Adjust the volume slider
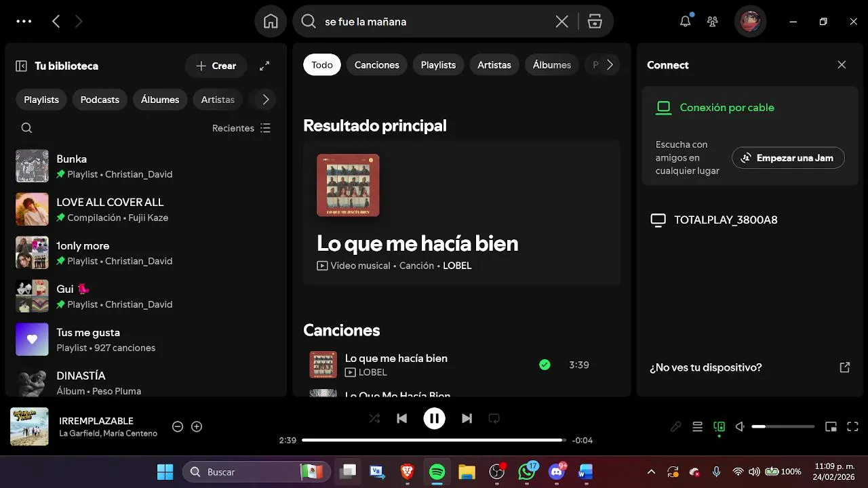This screenshot has width=868, height=488. coord(783,426)
